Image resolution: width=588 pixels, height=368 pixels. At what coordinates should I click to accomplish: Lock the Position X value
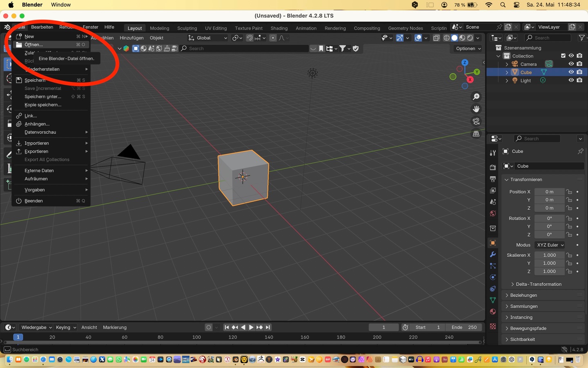(x=569, y=192)
